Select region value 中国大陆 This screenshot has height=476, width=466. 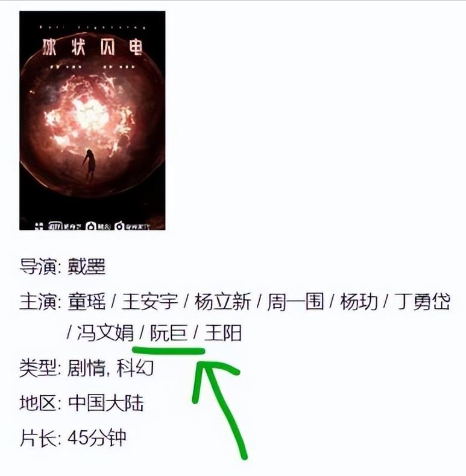pos(105,403)
